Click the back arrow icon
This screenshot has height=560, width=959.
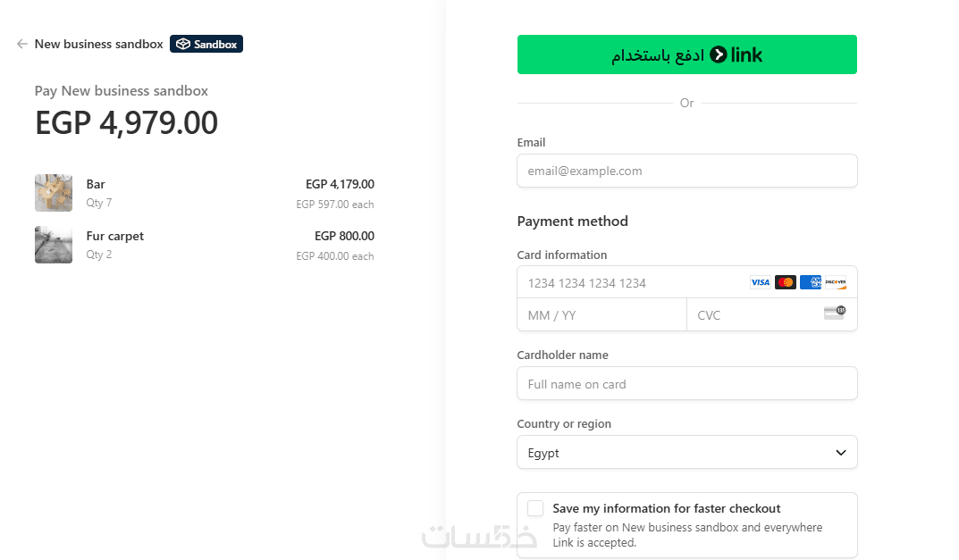(x=22, y=44)
